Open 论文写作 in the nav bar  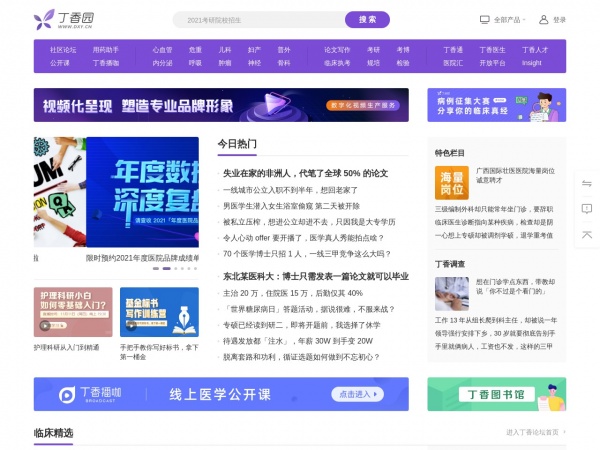pyautogui.click(x=337, y=50)
